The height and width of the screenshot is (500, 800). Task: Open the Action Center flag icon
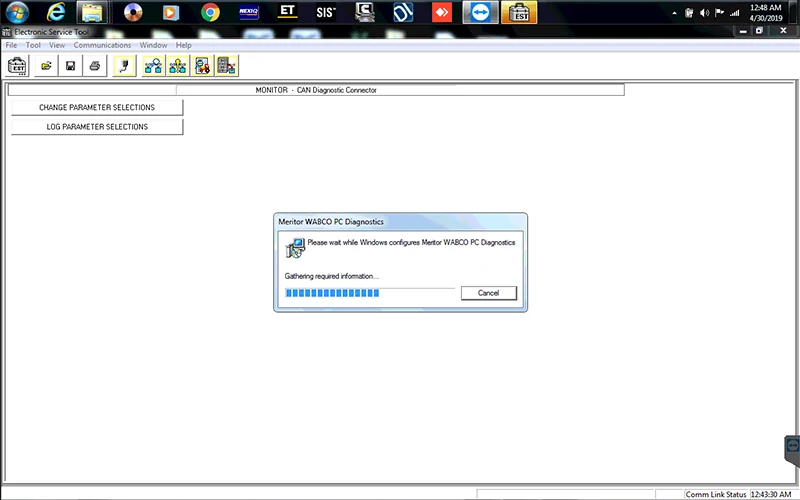pos(719,13)
